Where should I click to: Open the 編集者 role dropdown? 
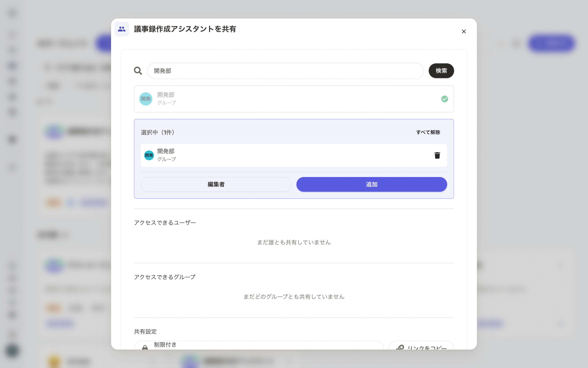(x=216, y=184)
